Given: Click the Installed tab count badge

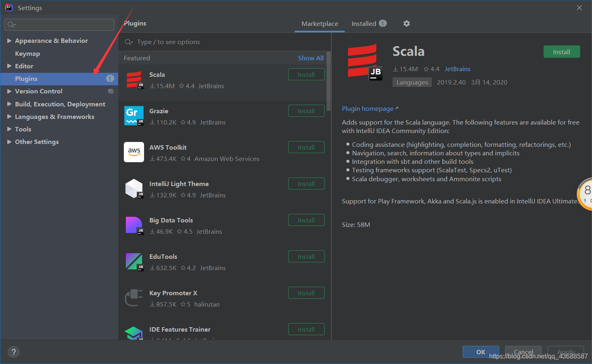Looking at the screenshot, I should (382, 23).
